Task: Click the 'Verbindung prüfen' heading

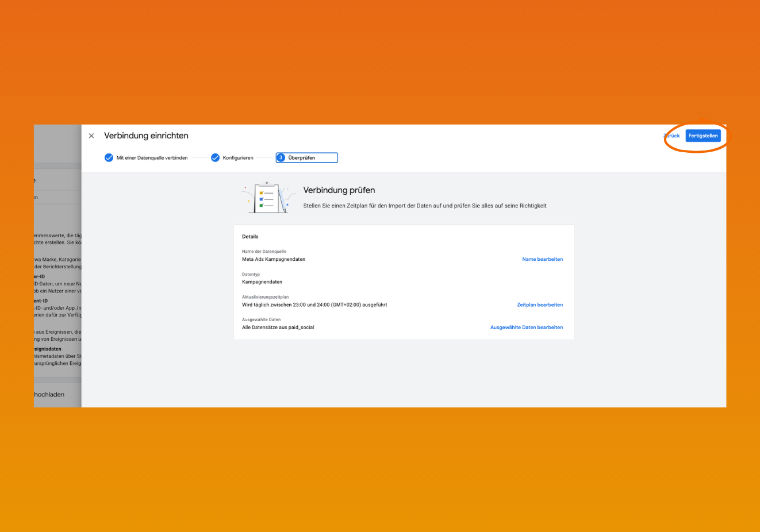Action: (339, 190)
